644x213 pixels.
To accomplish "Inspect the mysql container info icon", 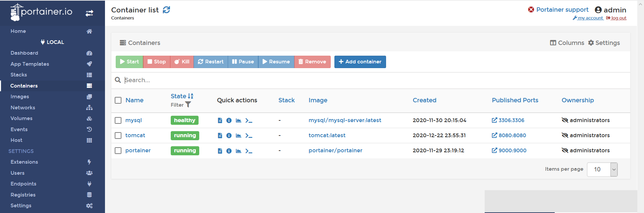I will (x=229, y=120).
